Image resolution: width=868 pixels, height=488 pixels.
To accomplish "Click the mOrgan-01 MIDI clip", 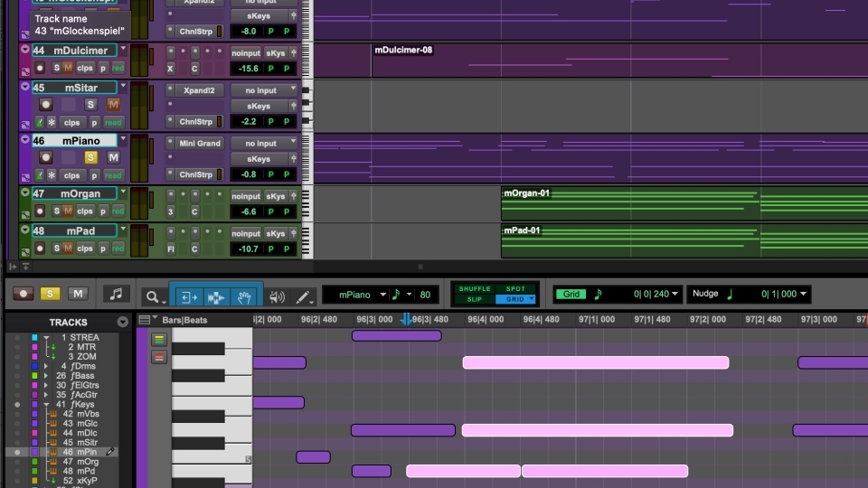I will click(x=684, y=204).
